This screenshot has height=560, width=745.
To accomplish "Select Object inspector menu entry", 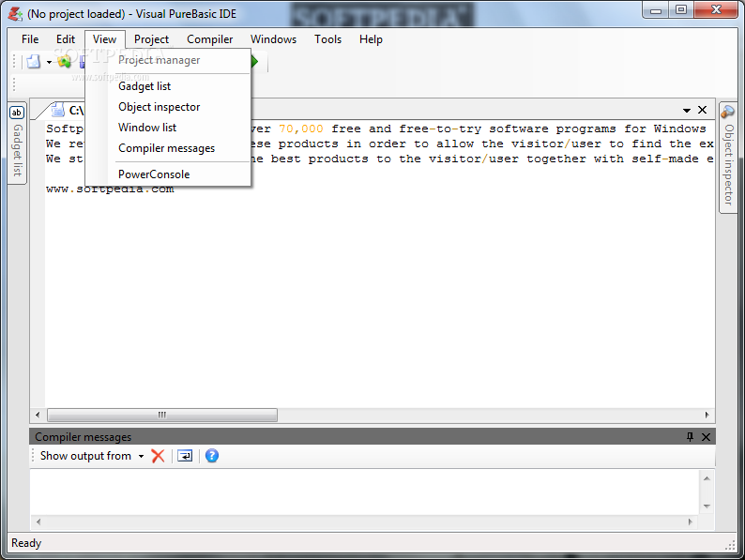I will tap(168, 107).
